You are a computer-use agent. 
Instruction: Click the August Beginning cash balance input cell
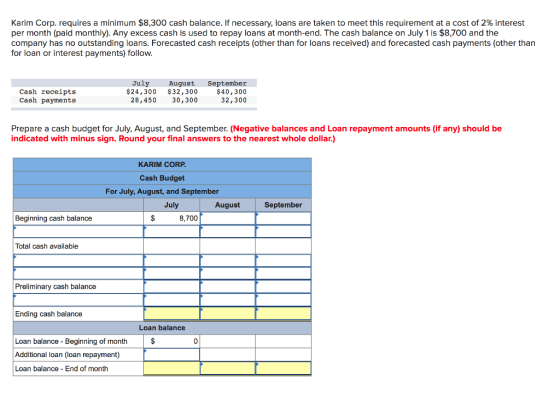tap(228, 218)
